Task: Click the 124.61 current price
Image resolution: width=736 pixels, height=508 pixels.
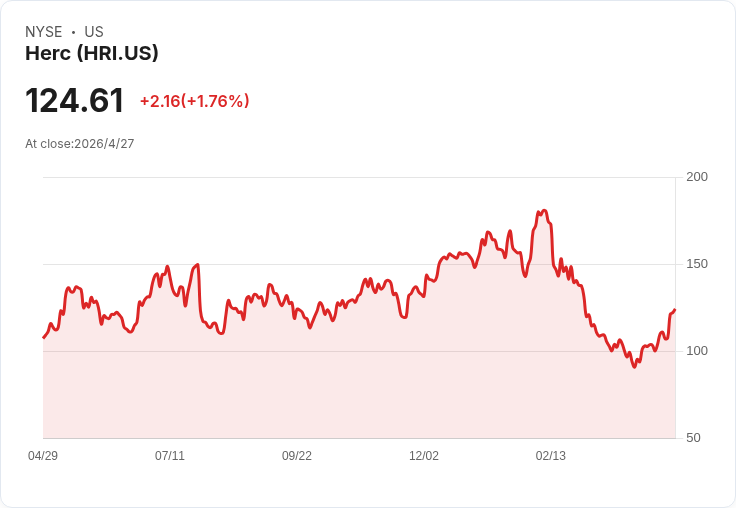Action: tap(75, 101)
